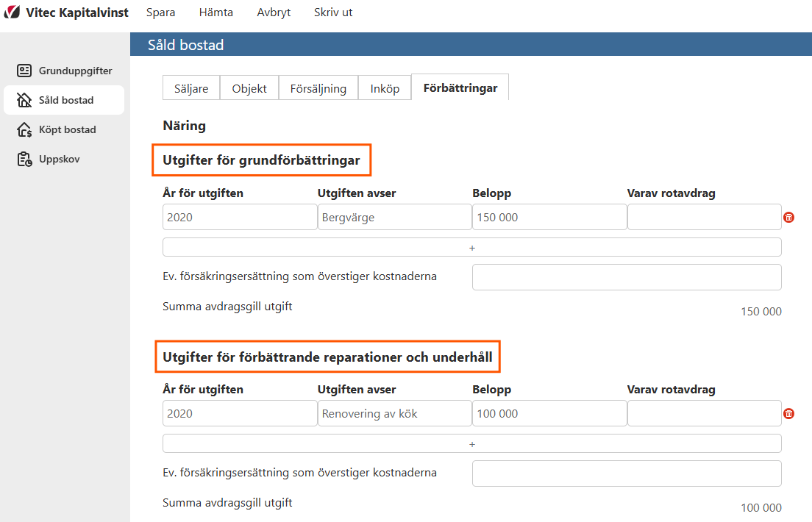This screenshot has height=522, width=812.
Task: Open Köpt bostad via its house-dollar icon
Action: click(x=23, y=129)
